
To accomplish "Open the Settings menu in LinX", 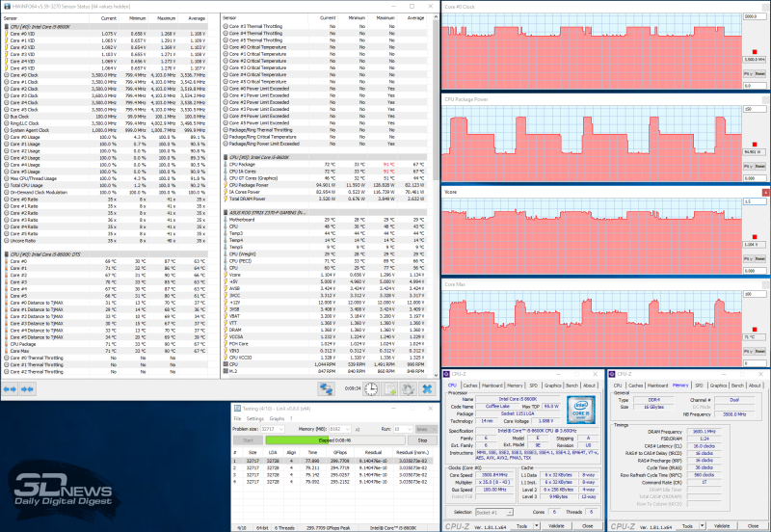I will (x=257, y=418).
